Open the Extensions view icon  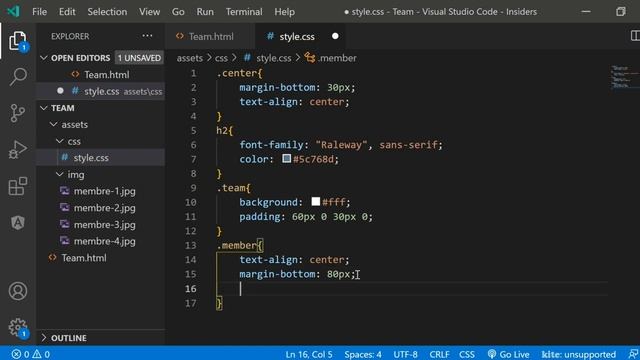coord(18,186)
